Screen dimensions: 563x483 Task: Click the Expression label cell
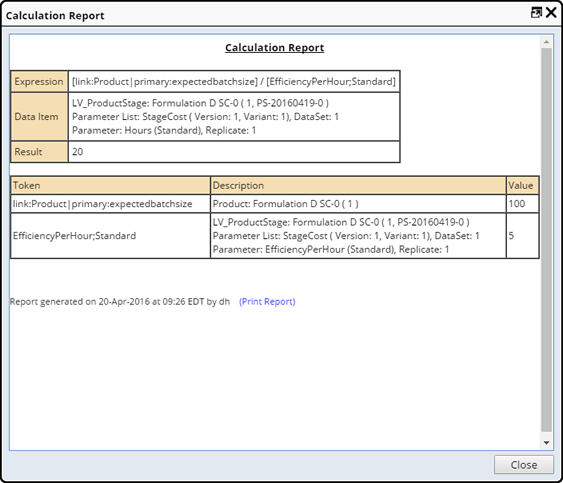click(39, 82)
